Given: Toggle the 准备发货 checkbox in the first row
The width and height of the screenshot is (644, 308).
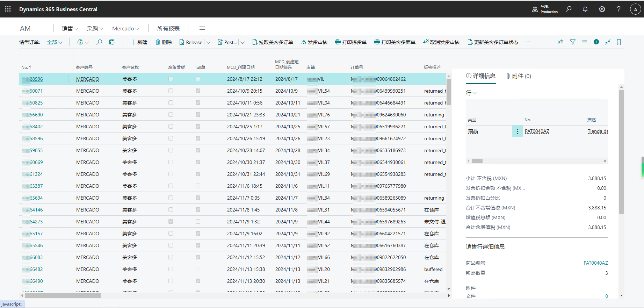Looking at the screenshot, I should (x=171, y=79).
